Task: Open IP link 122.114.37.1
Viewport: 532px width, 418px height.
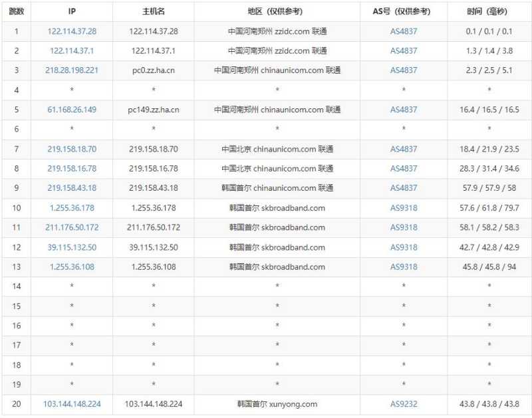Action: point(72,51)
